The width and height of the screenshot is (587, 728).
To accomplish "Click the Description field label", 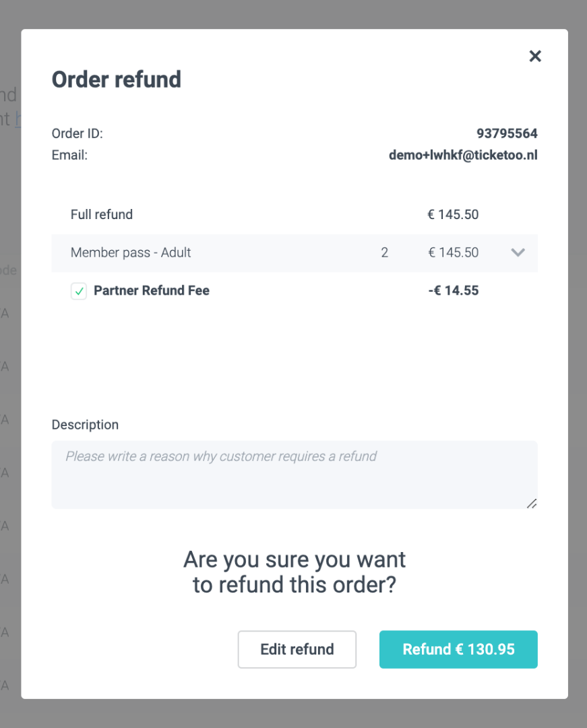I will point(85,425).
